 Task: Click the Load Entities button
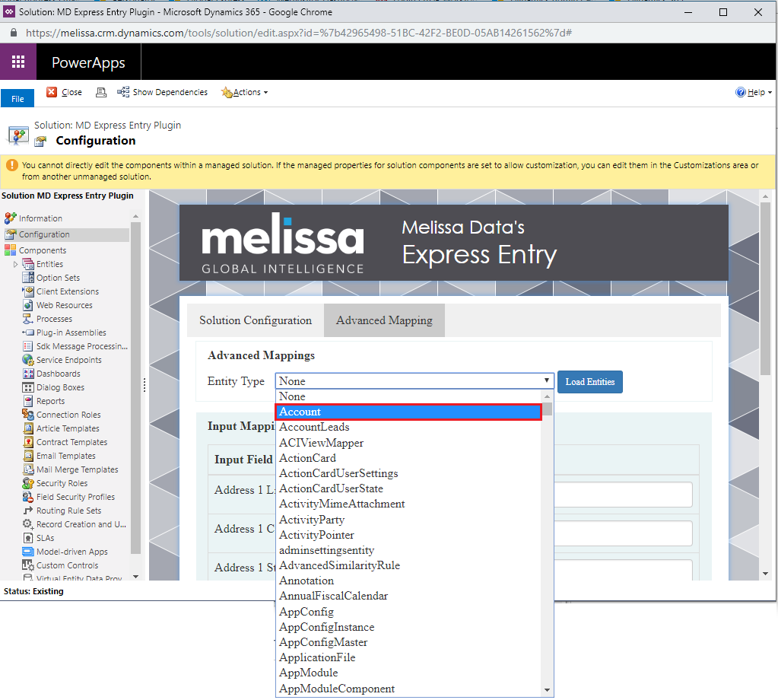click(x=589, y=382)
